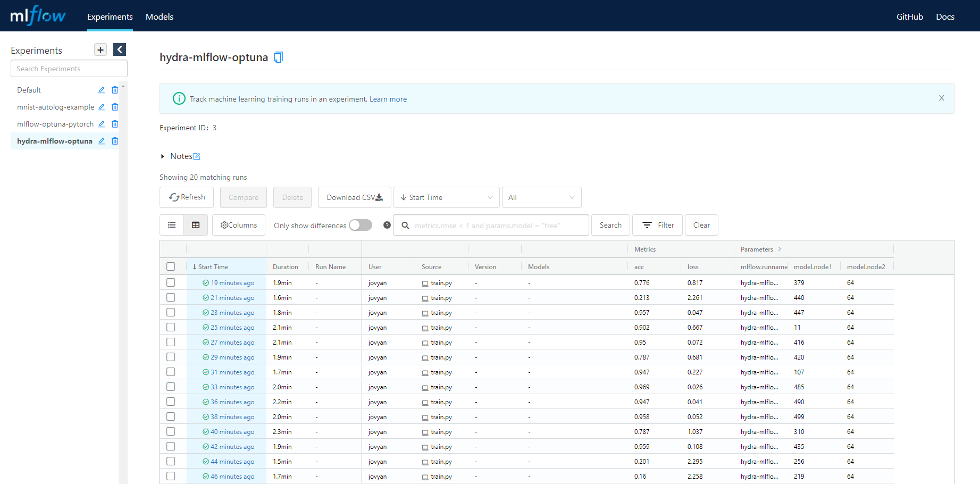The height and width of the screenshot is (484, 980).
Task: Click the MLflow logo
Action: pyautogui.click(x=38, y=15)
